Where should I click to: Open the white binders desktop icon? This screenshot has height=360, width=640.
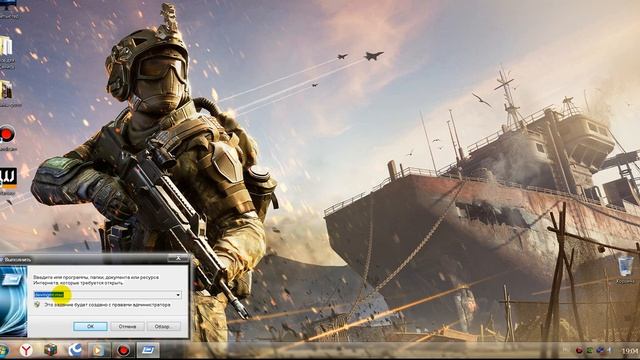(x=6, y=46)
